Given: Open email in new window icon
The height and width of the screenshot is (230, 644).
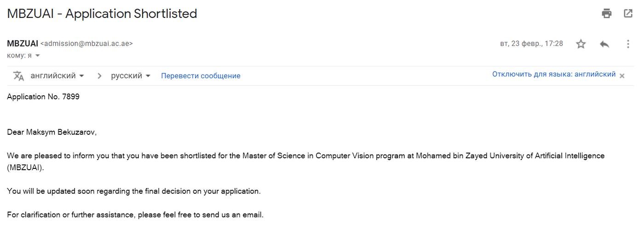Looking at the screenshot, I should pyautogui.click(x=628, y=14).
